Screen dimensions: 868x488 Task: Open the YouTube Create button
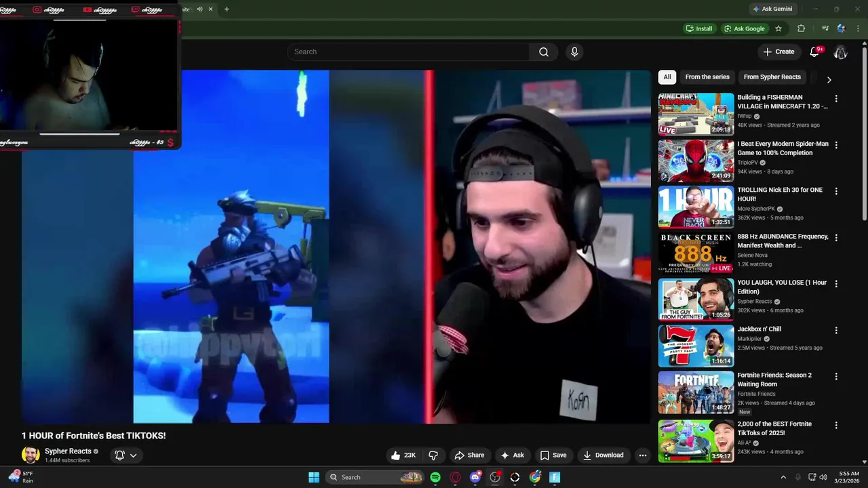tap(778, 52)
